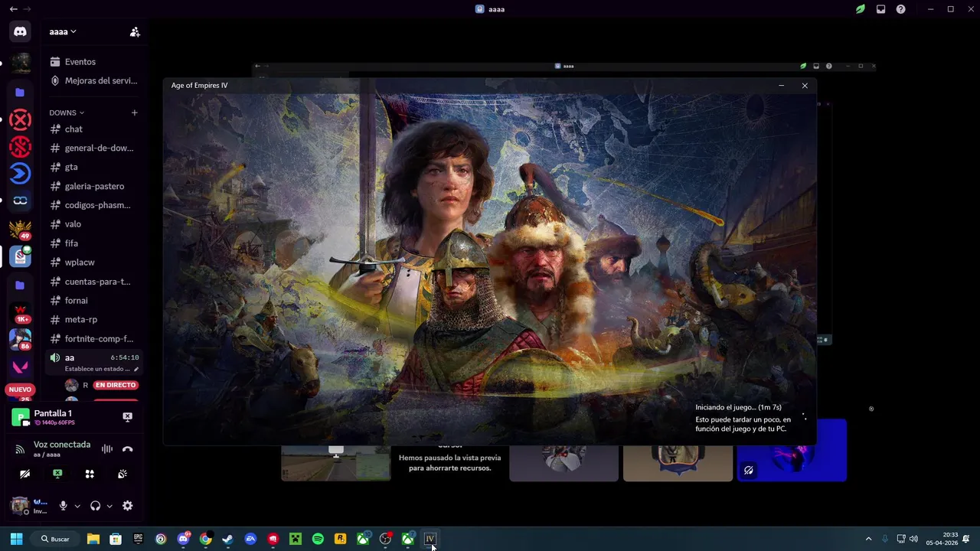Image resolution: width=980 pixels, height=551 pixels.
Task: Focus Age of Empires IV taskbar icon
Action: [430, 539]
